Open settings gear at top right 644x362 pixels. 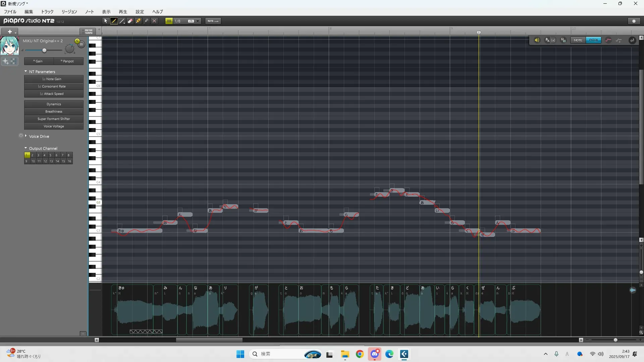[634, 21]
